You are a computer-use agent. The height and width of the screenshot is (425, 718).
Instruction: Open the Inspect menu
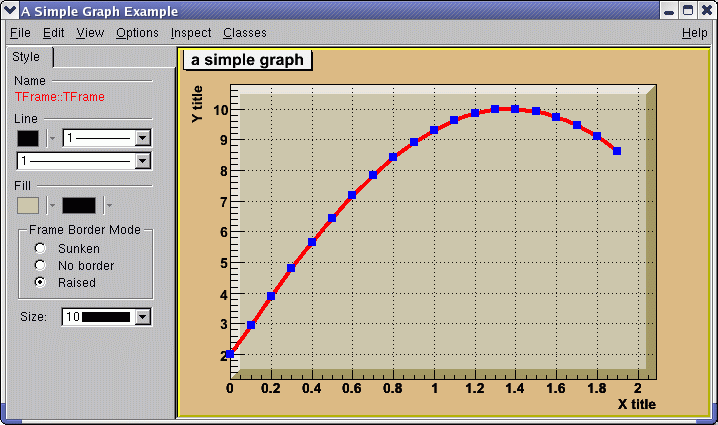pyautogui.click(x=191, y=33)
